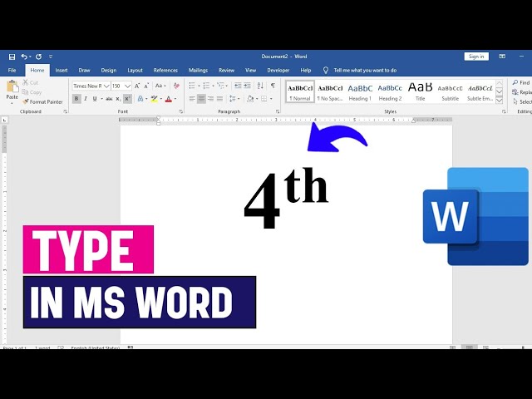Undo the last action
Screen dimensions: 532x399
(24, 57)
